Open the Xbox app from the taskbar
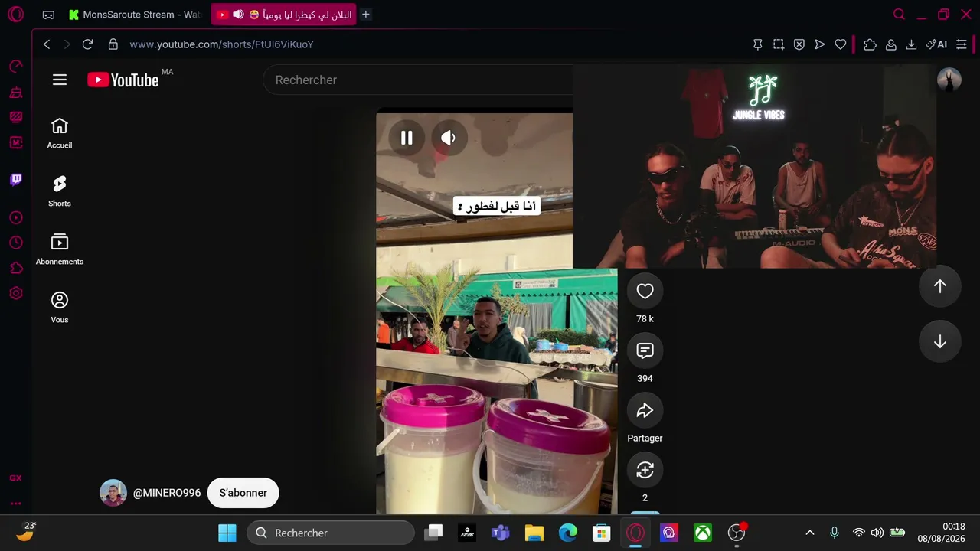 tap(703, 533)
